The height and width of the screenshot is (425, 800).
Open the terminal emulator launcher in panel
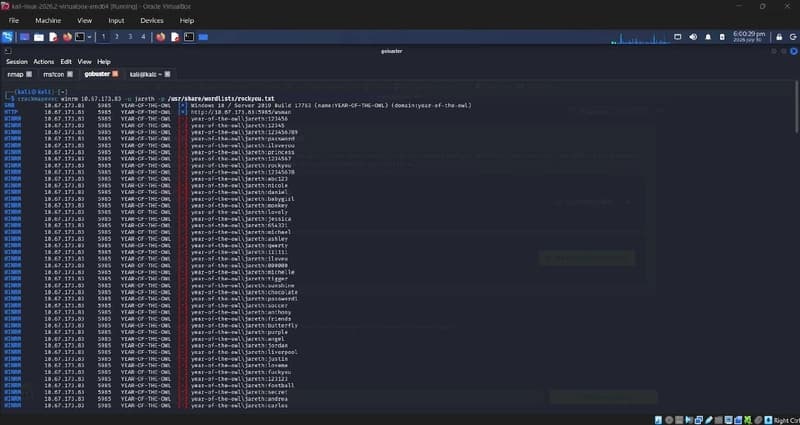(80, 37)
